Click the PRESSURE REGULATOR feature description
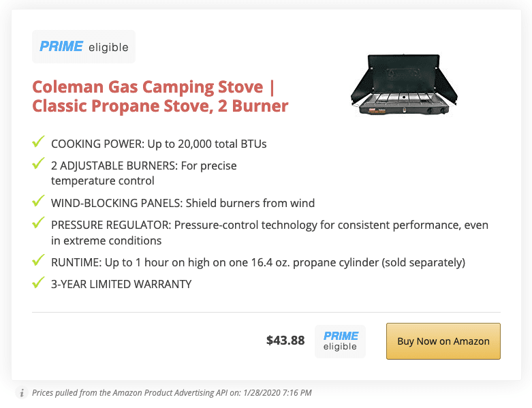Image resolution: width=532 pixels, height=408 pixels. (270, 233)
